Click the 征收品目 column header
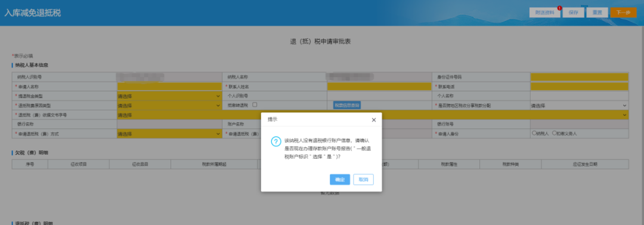 140,164
